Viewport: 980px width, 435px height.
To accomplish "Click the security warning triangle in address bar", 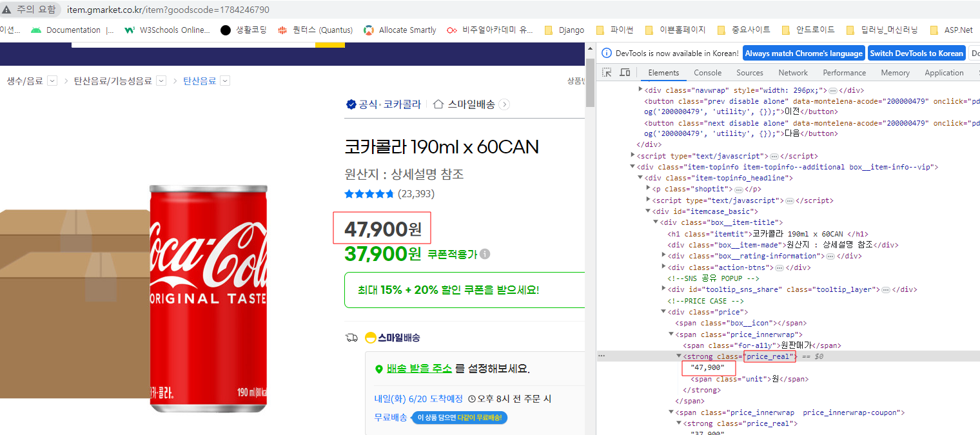I will coord(7,10).
